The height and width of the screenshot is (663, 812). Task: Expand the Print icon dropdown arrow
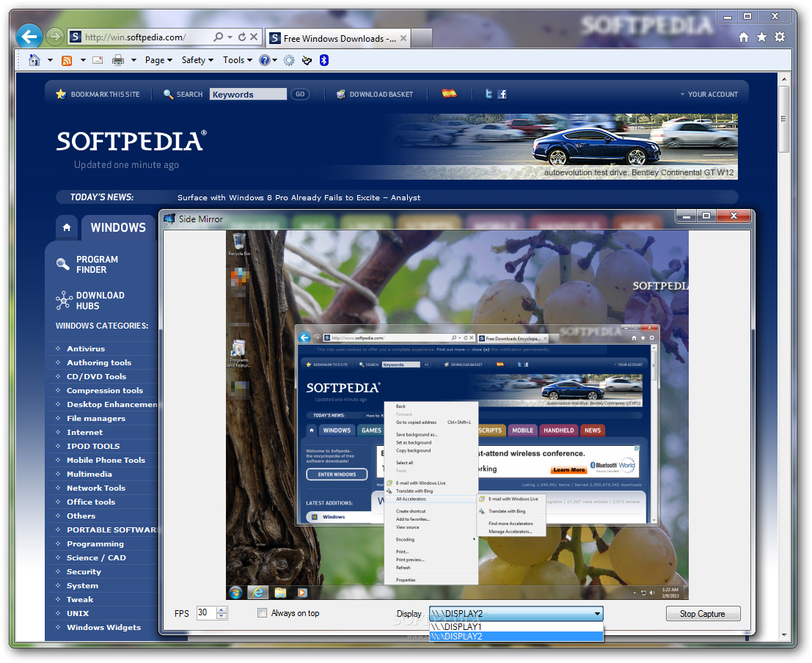tap(133, 60)
